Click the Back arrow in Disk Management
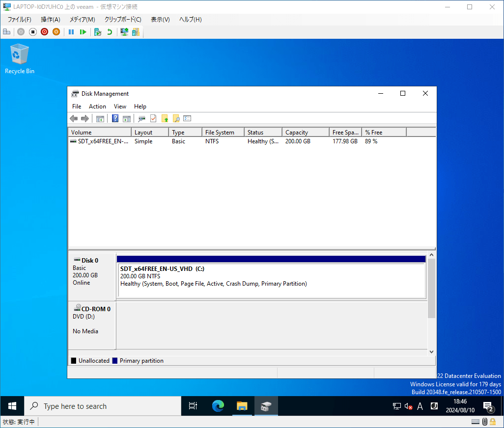 click(74, 118)
